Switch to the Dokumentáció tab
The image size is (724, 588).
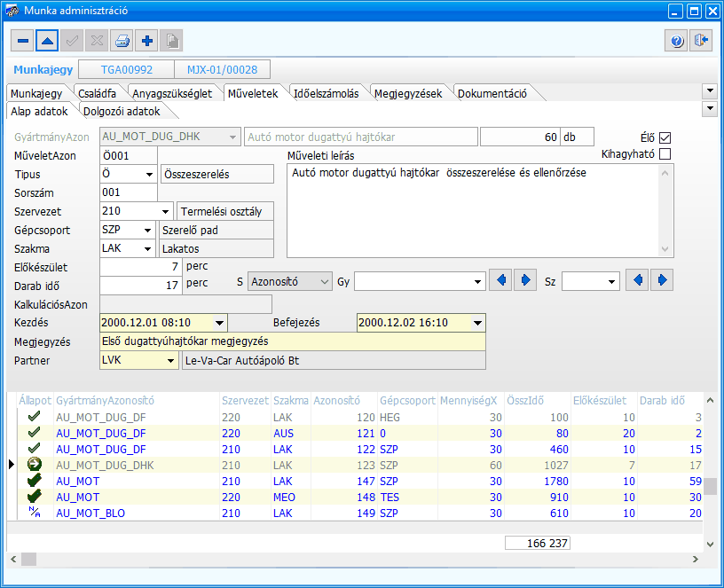[492, 94]
